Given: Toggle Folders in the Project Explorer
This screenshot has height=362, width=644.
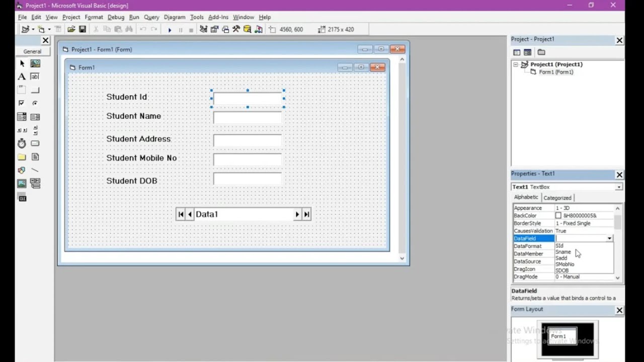Looking at the screenshot, I should (x=541, y=52).
